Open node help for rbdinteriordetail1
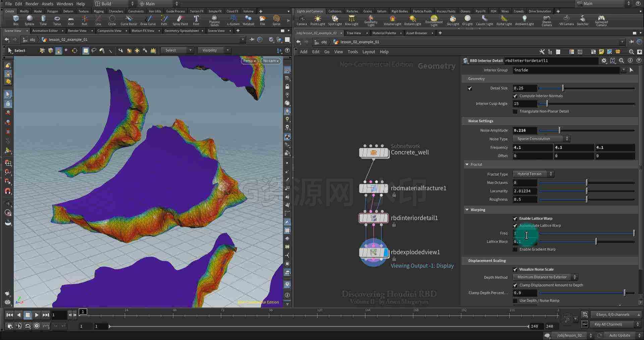This screenshot has width=644, height=340. (x=639, y=61)
